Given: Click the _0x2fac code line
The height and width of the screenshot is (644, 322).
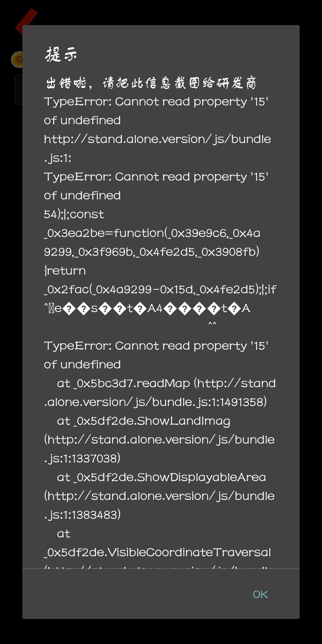Looking at the screenshot, I should point(160,290).
